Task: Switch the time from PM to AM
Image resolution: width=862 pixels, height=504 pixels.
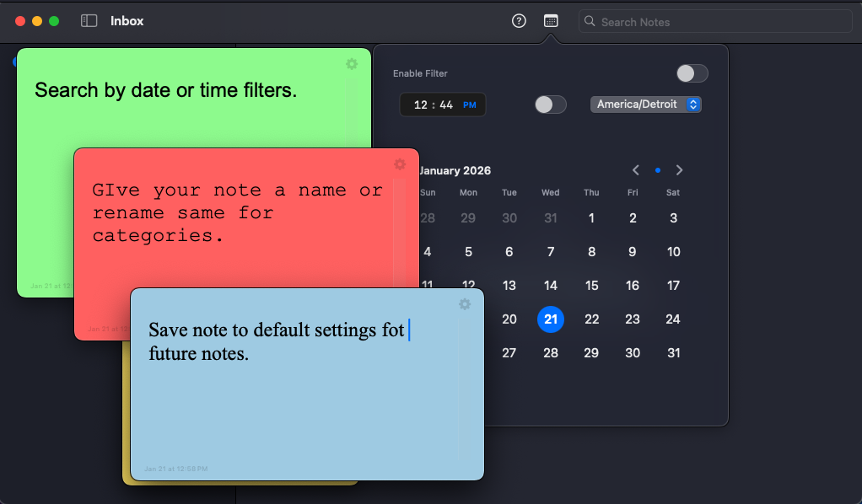Action: pos(471,104)
